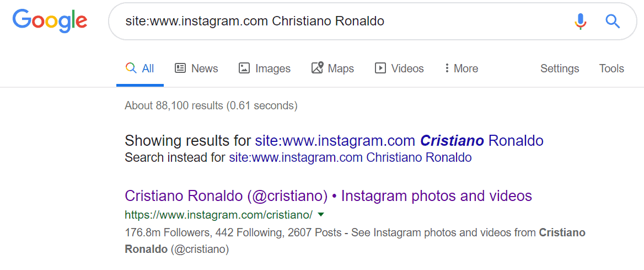This screenshot has height=270, width=644.
Task: Click the Videos tab play icon
Action: point(380,68)
